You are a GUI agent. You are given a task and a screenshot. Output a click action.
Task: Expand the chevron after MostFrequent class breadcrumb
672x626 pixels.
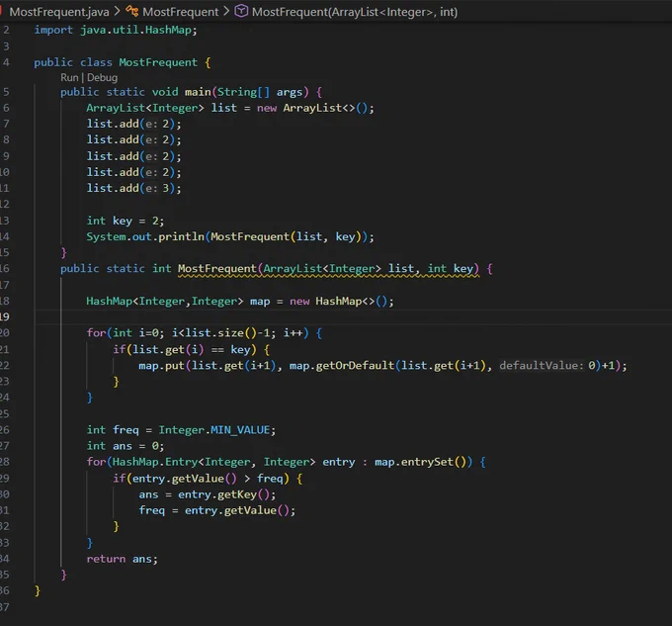coord(226,12)
